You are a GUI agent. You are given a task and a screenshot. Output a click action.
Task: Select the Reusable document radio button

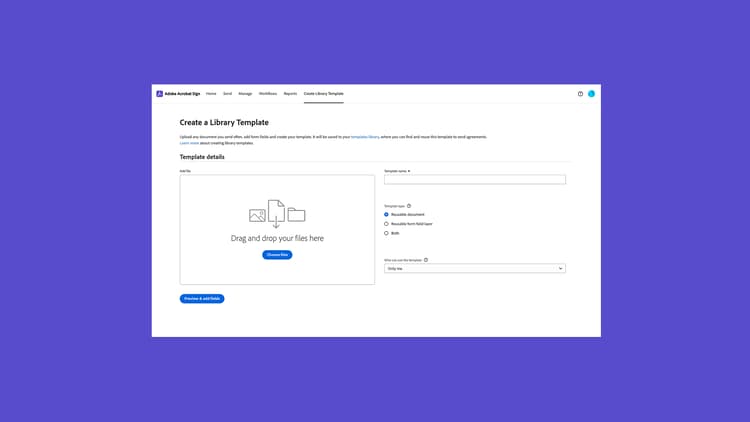click(386, 214)
